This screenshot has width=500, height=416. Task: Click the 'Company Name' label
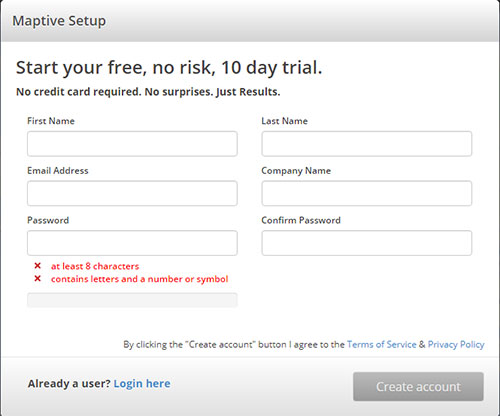click(296, 171)
